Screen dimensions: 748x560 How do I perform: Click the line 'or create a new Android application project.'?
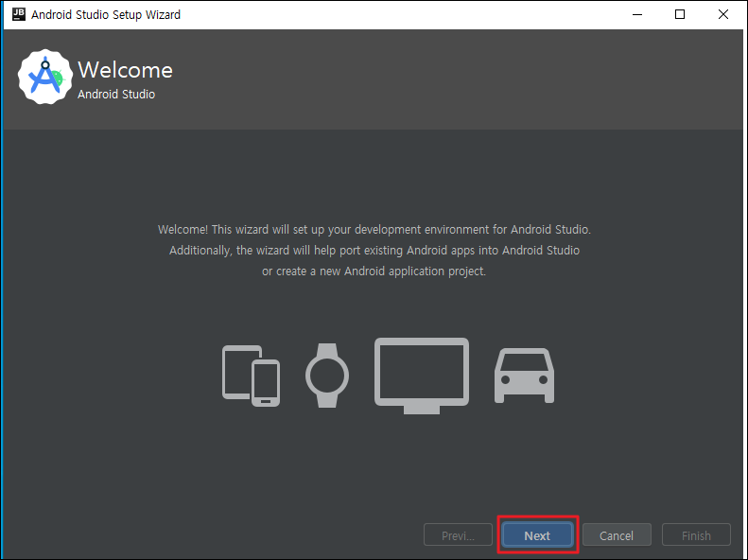tap(374, 271)
